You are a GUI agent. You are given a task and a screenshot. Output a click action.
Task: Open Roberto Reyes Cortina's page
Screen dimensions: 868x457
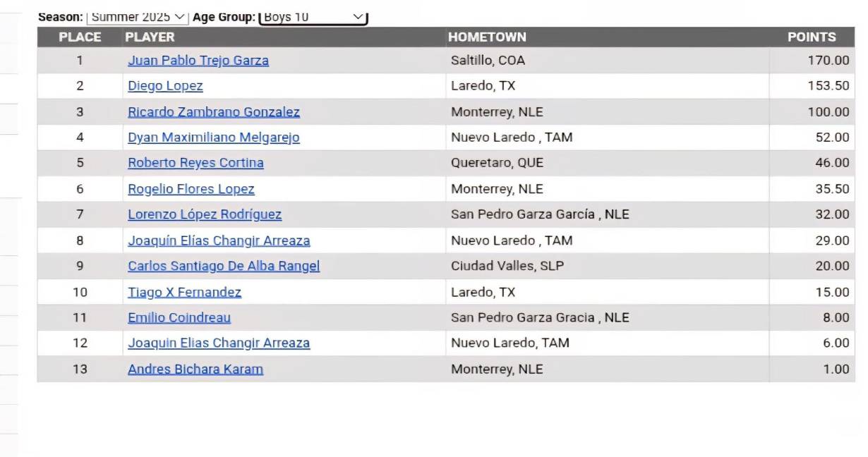tap(195, 162)
